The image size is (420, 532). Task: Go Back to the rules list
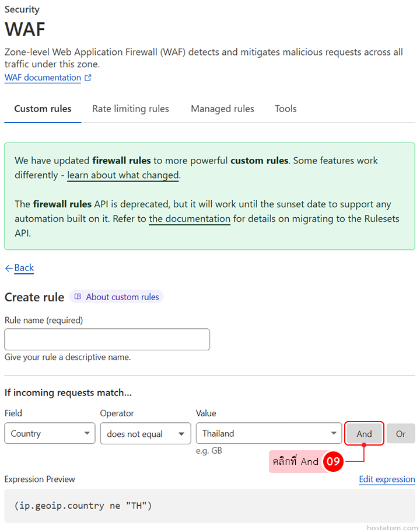(x=24, y=268)
